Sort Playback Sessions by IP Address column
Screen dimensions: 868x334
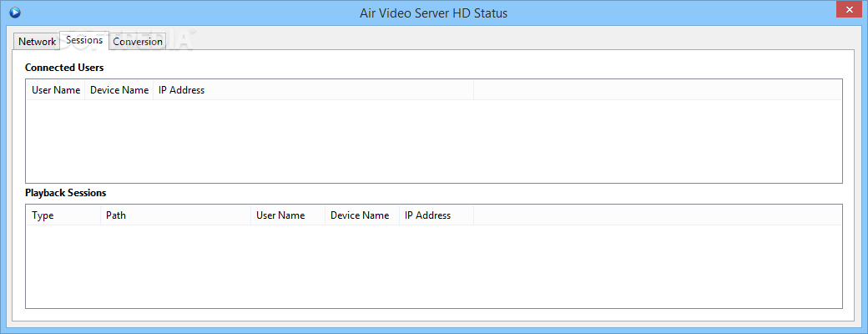click(437, 215)
